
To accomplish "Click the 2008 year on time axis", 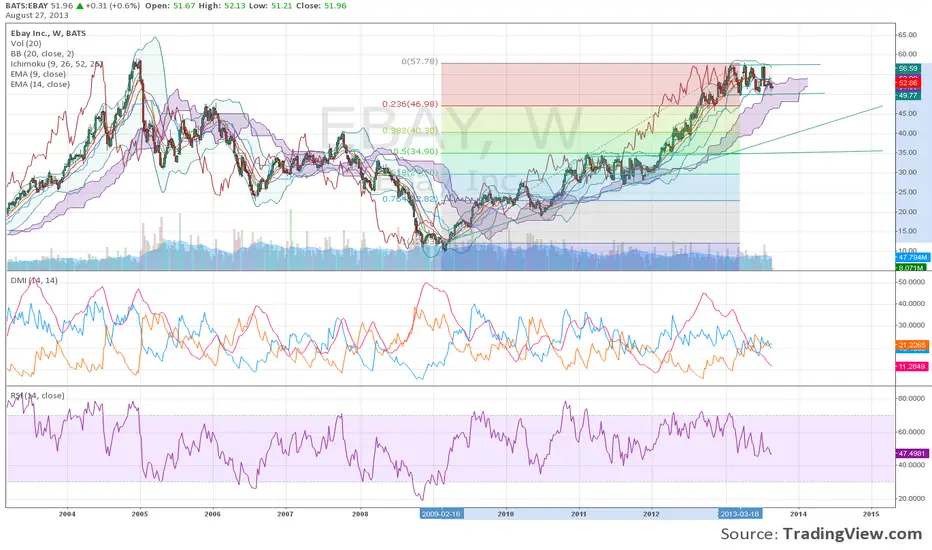I will click(x=360, y=514).
